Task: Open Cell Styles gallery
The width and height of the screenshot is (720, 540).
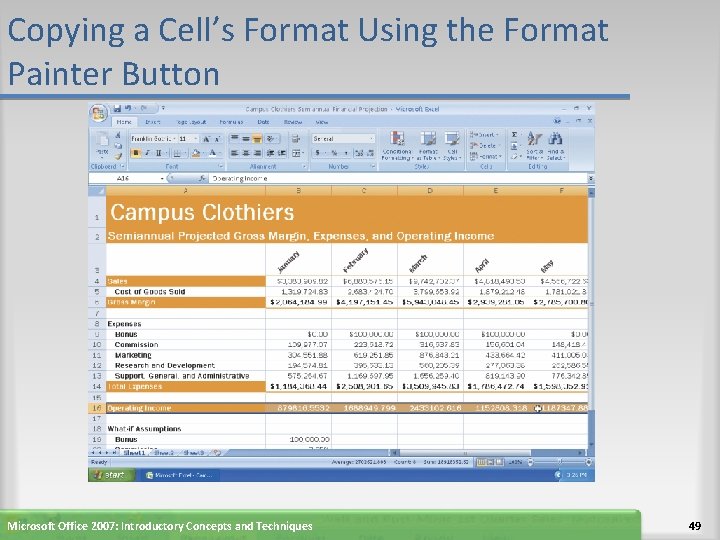Action: [452, 146]
